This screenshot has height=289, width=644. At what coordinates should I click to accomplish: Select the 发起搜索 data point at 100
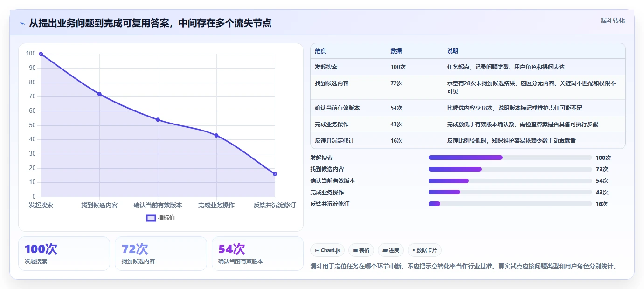[41, 54]
